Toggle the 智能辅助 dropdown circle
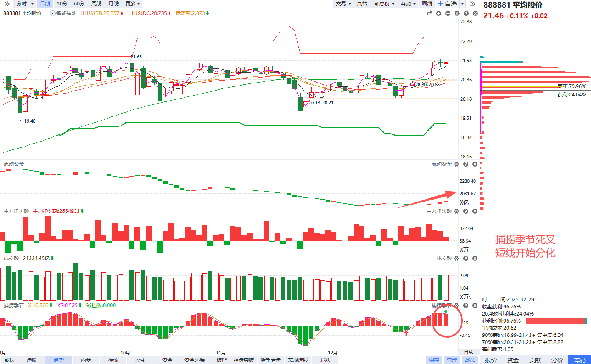Viewport: 591px width, 364px height. click(x=53, y=13)
